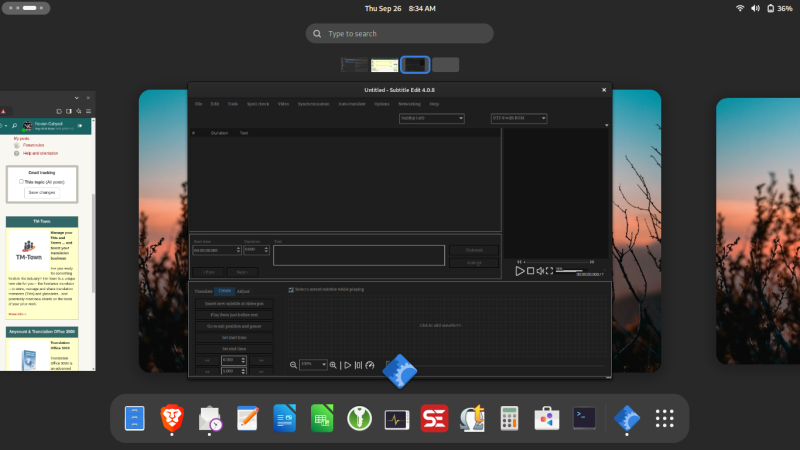Click the center-waveform icon next to play
Screen dimensions: 800x450
[x=358, y=365]
